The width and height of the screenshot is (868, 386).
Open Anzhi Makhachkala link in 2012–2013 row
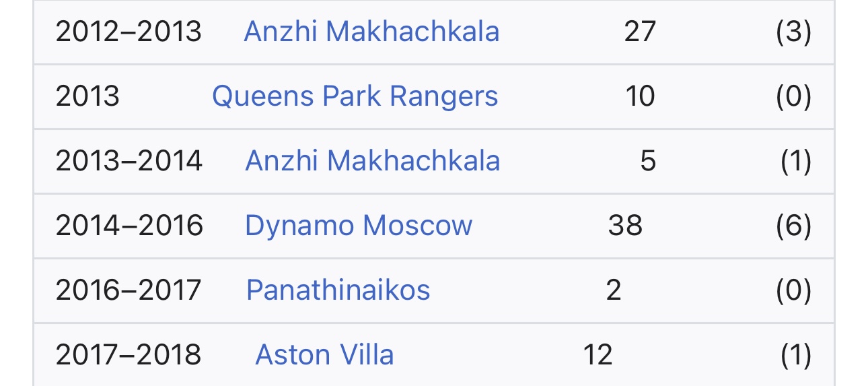pyautogui.click(x=371, y=32)
